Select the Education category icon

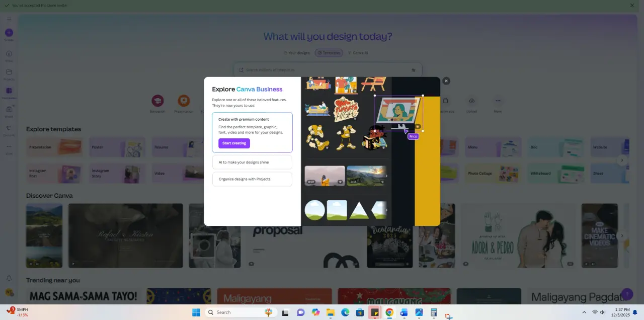(x=157, y=101)
